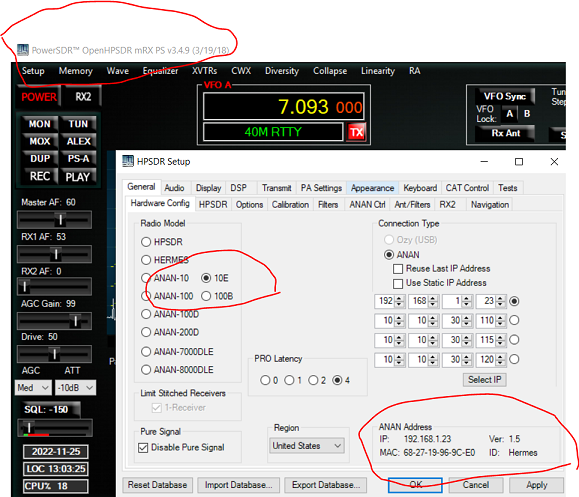579x497 pixels.
Task: Select the 10.10.30.110 IP address radio
Action: [x=514, y=320]
